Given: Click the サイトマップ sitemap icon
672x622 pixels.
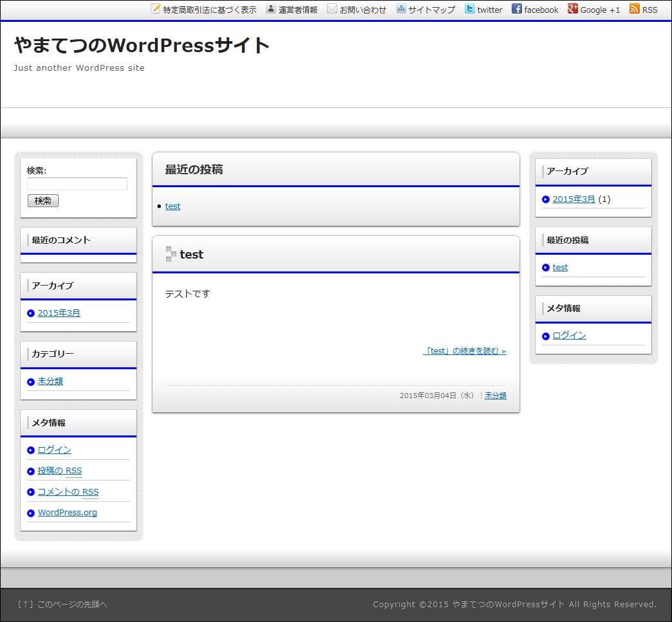Looking at the screenshot, I should click(x=401, y=8).
